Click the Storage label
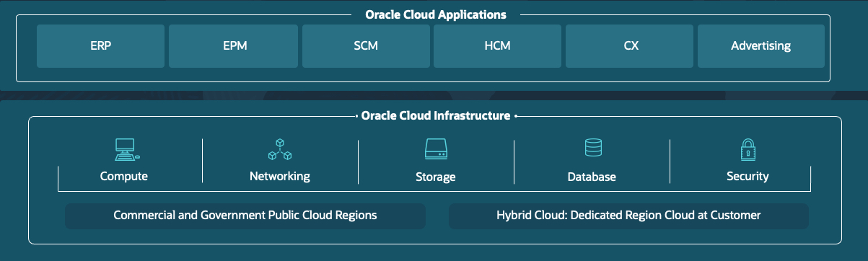The width and height of the screenshot is (868, 261). click(x=436, y=177)
